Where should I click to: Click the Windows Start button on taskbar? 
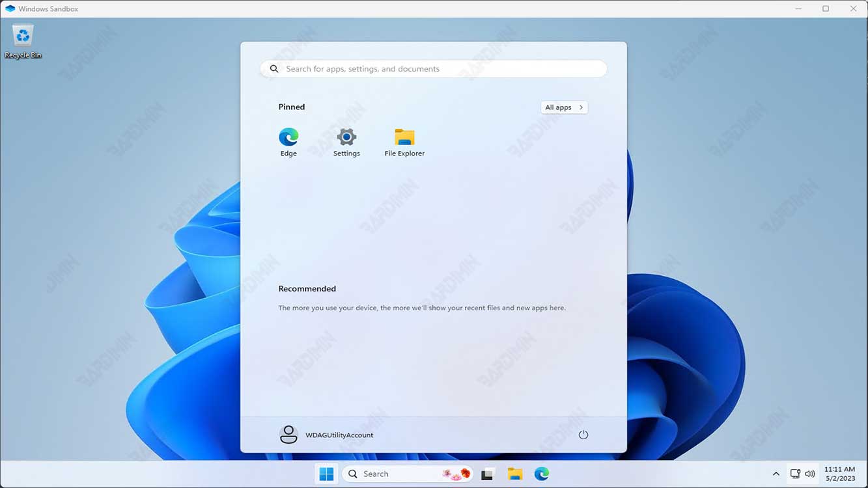click(x=326, y=474)
